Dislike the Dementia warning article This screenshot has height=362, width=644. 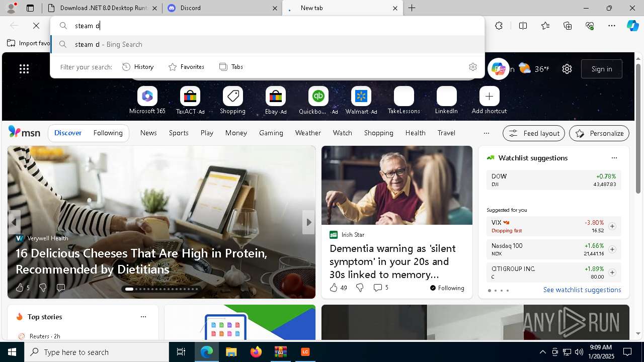click(x=360, y=288)
